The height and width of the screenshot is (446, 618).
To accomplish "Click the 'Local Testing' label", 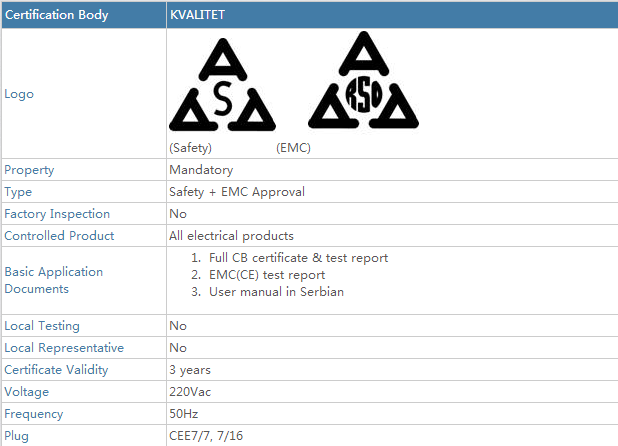I will coord(42,326).
